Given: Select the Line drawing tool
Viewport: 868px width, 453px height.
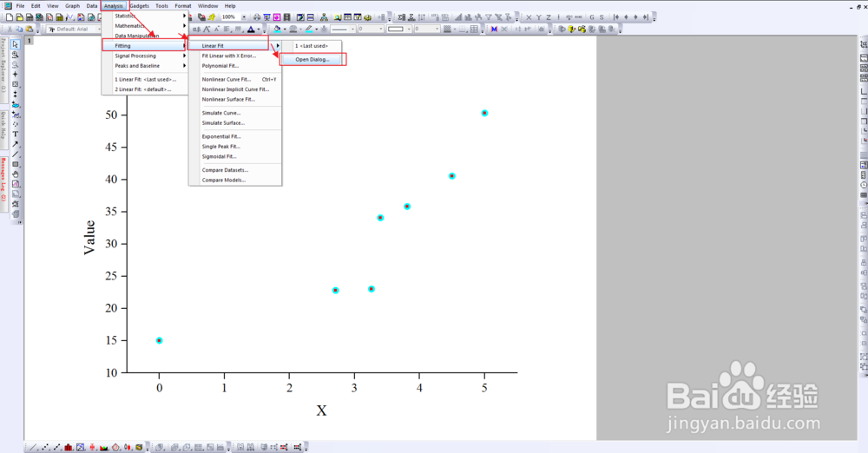Looking at the screenshot, I should click(16, 154).
